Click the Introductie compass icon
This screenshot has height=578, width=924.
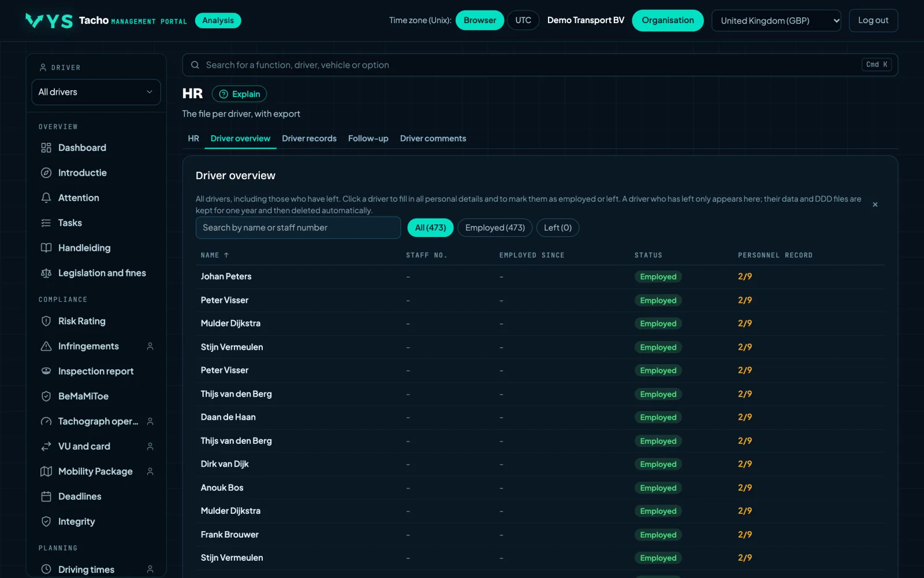(x=46, y=173)
